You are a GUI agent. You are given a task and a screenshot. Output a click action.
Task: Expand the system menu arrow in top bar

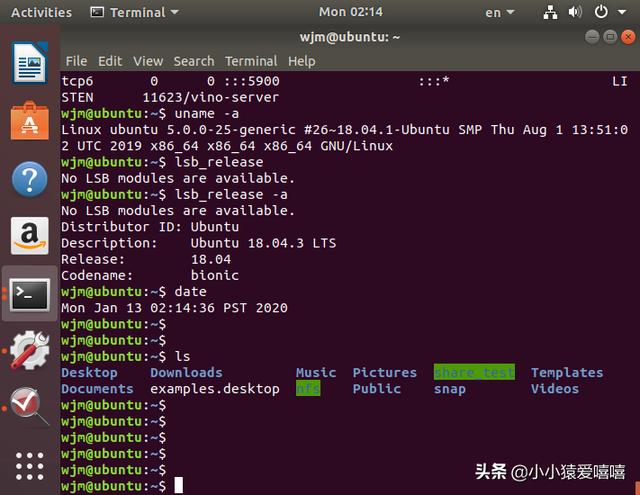[622, 12]
